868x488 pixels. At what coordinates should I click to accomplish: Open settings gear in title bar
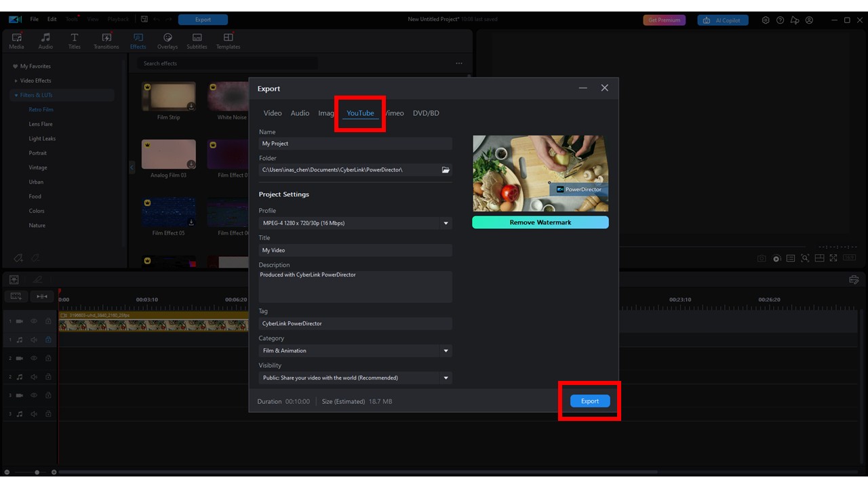tap(766, 20)
